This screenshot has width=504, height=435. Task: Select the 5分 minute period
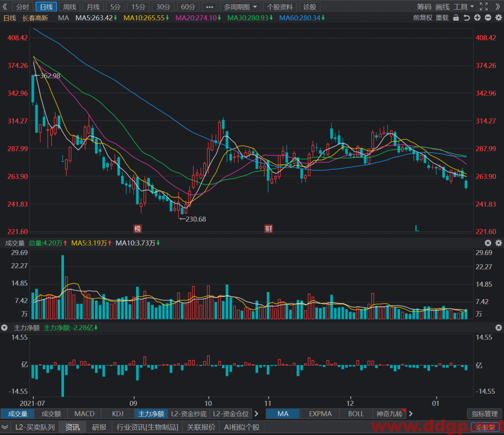tap(115, 7)
